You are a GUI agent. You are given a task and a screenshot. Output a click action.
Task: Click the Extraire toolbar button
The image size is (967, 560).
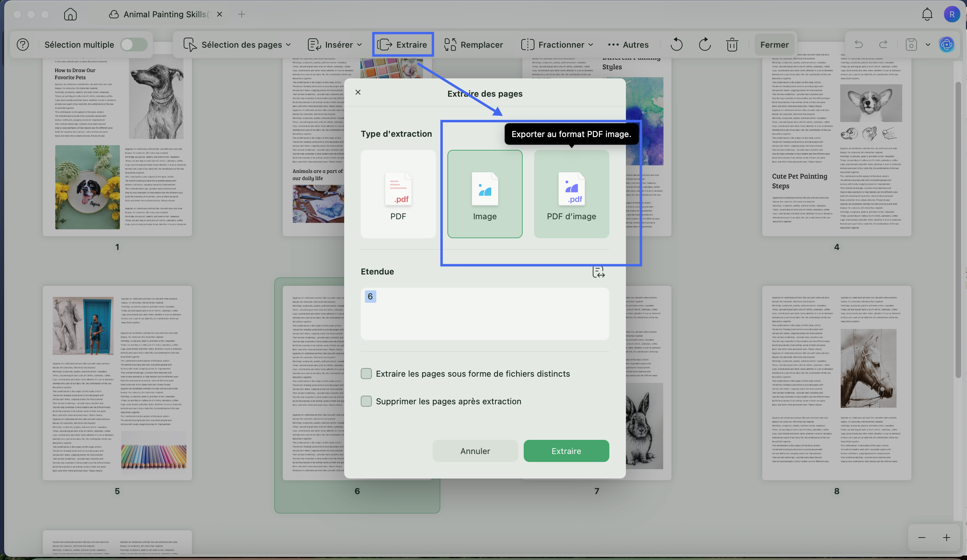[403, 45]
